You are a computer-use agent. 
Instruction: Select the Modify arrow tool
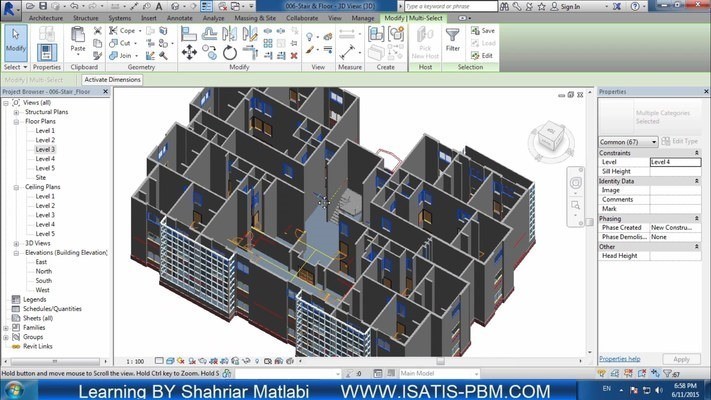[x=16, y=40]
